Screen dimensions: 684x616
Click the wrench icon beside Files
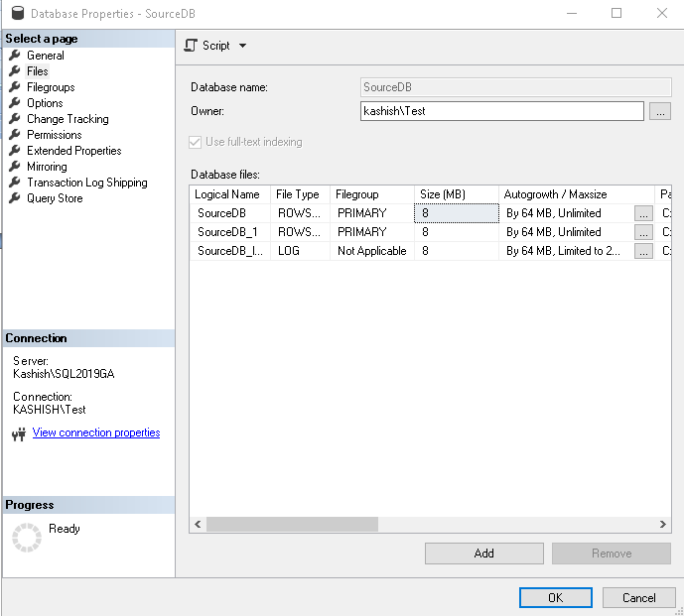point(15,71)
